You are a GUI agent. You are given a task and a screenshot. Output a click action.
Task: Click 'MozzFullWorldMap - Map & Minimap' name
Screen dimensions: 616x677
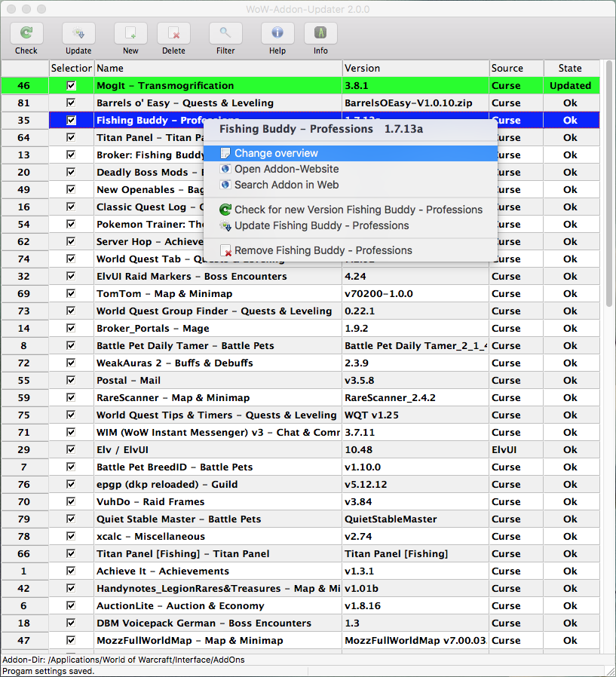pos(190,640)
